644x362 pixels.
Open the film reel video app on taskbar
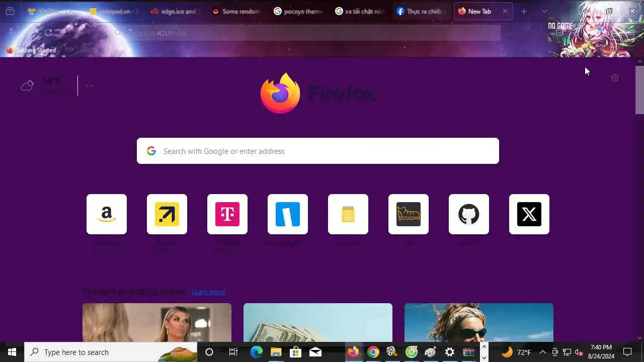click(x=392, y=352)
